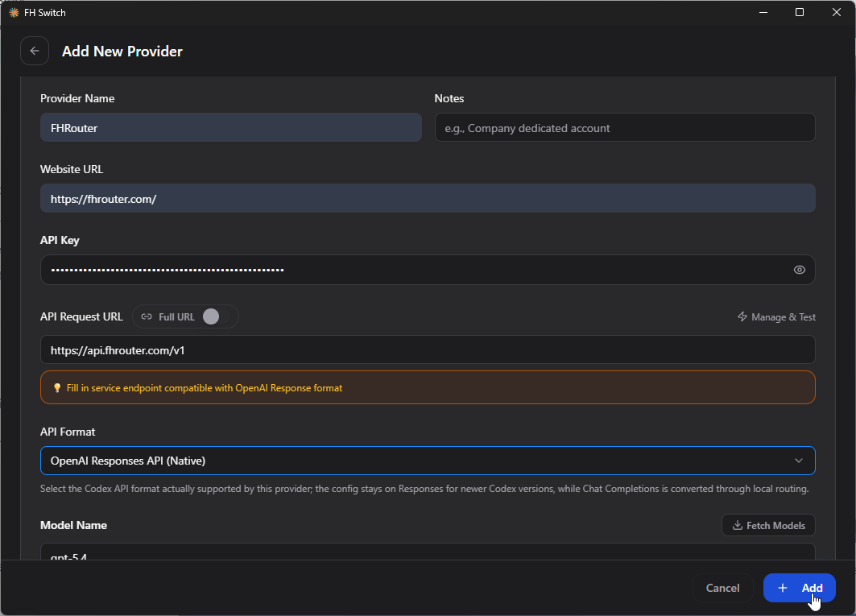
Task: Minimize the FH Switch window
Action: [x=763, y=12]
